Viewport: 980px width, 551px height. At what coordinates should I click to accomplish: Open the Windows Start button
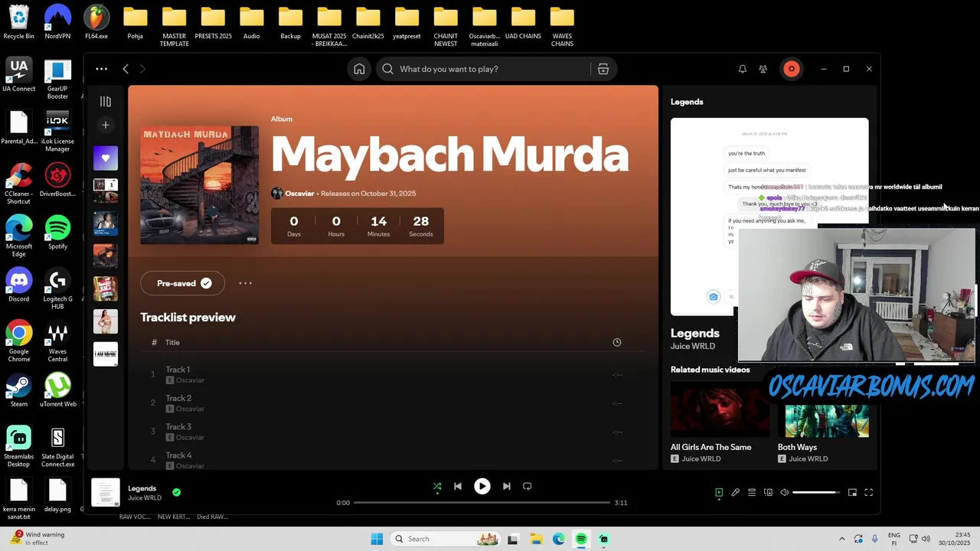pyautogui.click(x=377, y=539)
